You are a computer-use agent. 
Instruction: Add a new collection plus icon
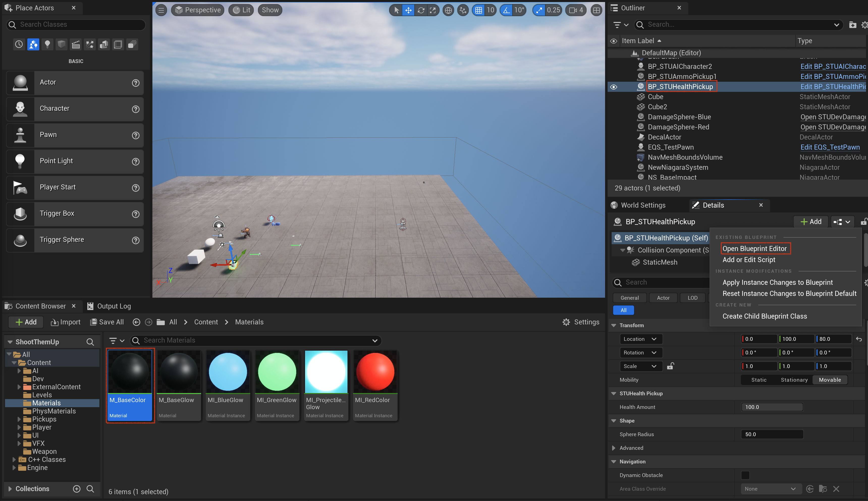[77, 489]
